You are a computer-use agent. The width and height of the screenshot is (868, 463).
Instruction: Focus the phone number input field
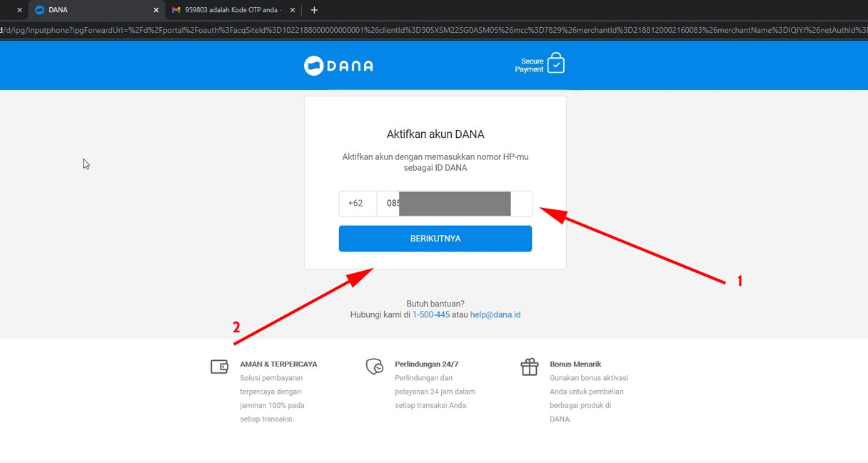tap(455, 204)
